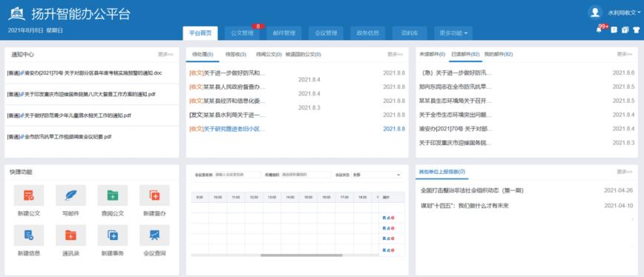Open the 未读邮件(0) tab
Screen dimensions: 644x277
coord(432,54)
